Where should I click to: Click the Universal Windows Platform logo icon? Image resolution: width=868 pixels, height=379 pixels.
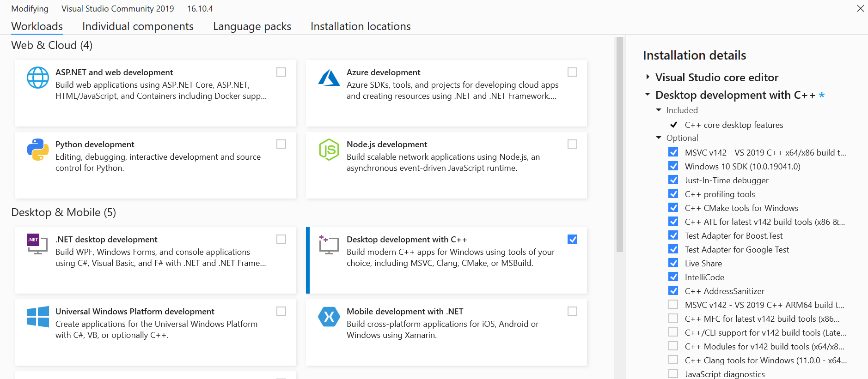[x=38, y=317]
